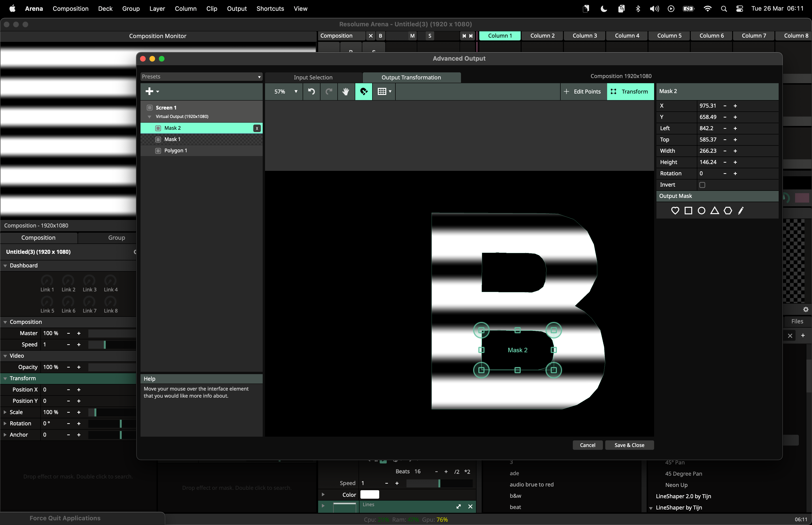
Task: Click the white Color swatch
Action: 369,494
